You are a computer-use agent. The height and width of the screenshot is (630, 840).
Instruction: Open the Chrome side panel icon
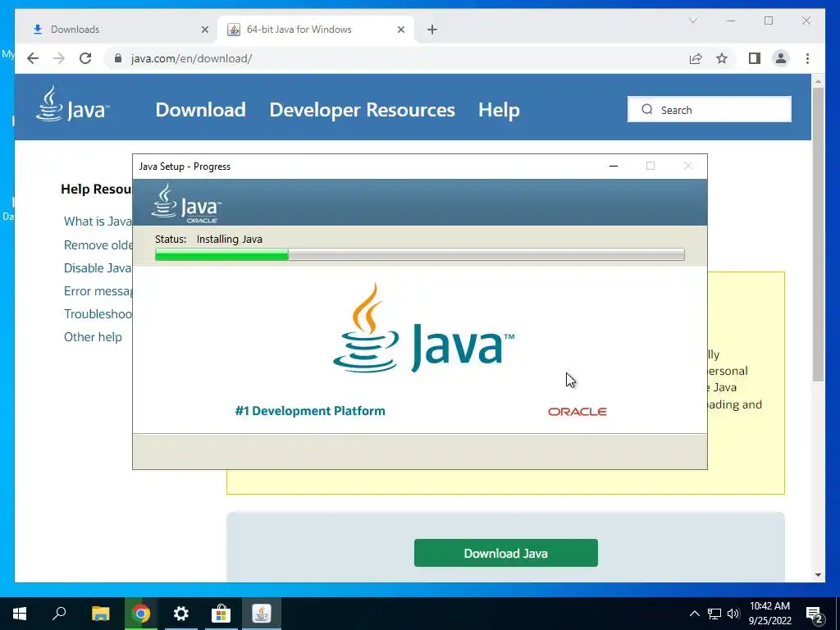click(755, 58)
